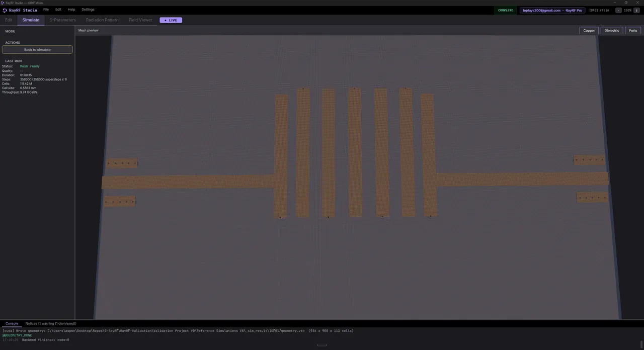Click the Duration value 01:08:15
The width and height of the screenshot is (644, 350).
[26, 75]
